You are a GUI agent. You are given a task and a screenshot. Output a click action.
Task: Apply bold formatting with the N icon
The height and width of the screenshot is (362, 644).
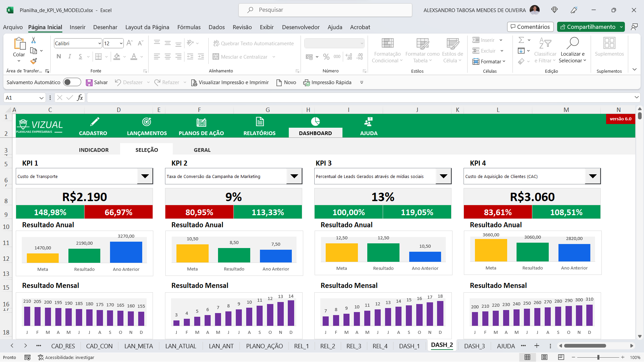click(58, 56)
